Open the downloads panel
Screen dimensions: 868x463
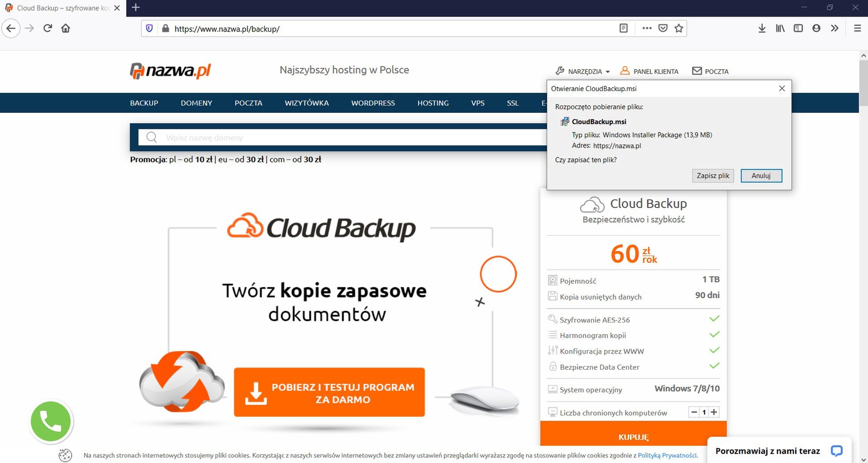pyautogui.click(x=762, y=29)
